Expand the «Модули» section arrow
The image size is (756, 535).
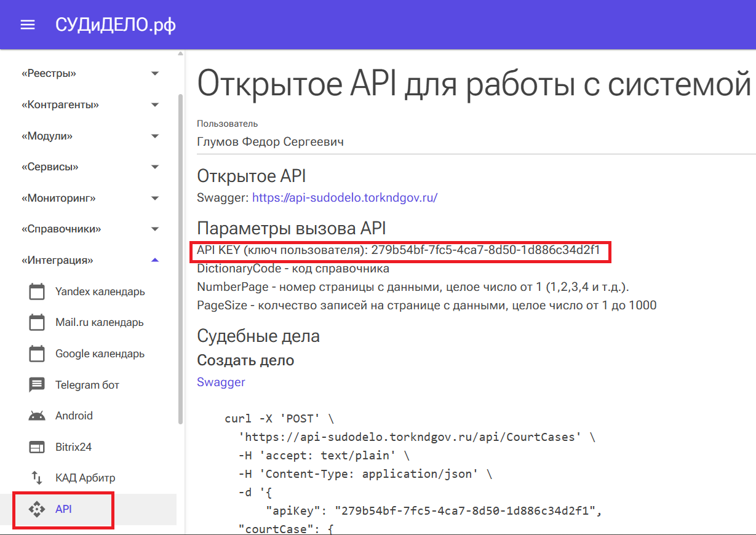[155, 136]
